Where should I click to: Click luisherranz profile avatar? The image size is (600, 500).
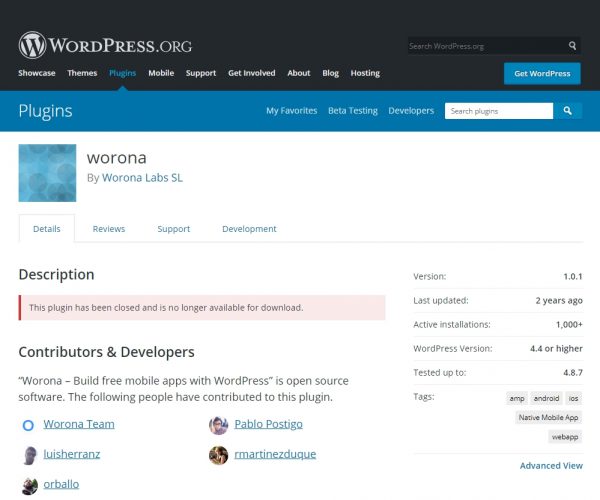(28, 455)
